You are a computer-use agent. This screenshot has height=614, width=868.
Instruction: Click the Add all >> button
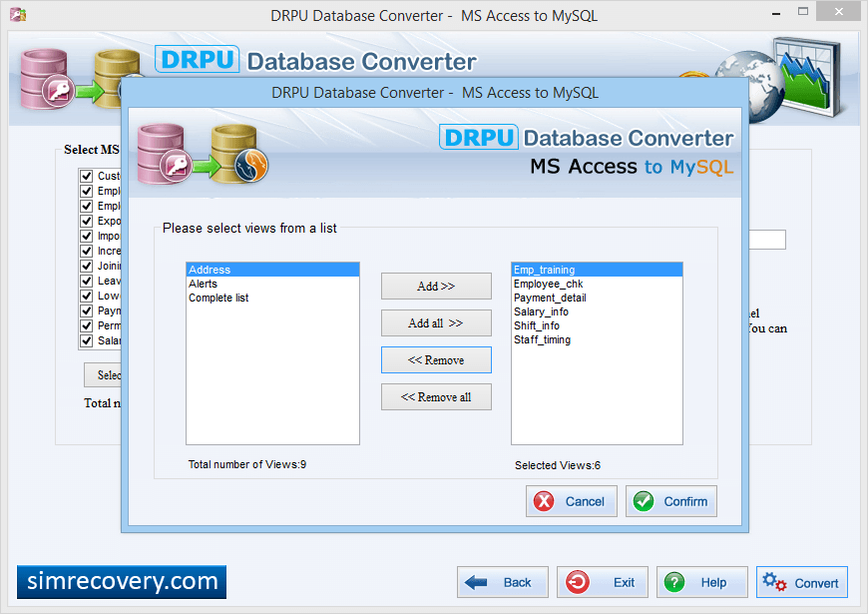[x=436, y=323]
